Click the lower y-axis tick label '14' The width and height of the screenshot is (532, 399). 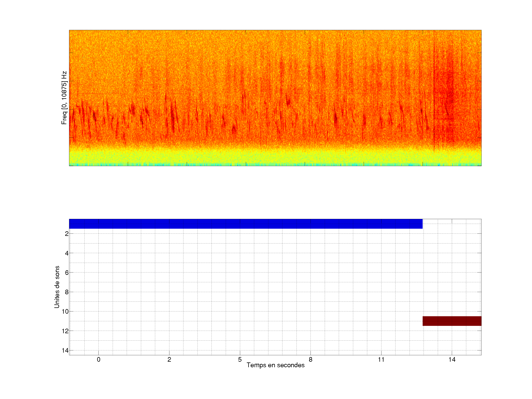(x=65, y=350)
